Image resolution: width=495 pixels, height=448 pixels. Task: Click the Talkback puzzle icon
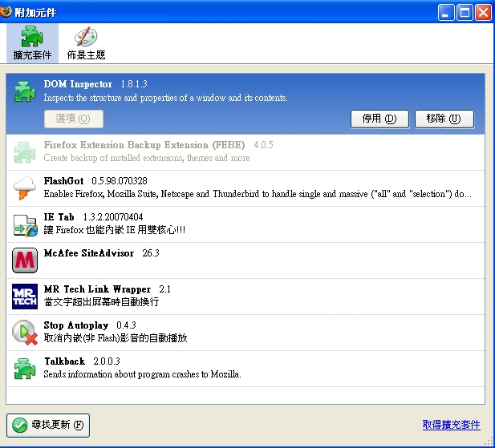[25, 369]
